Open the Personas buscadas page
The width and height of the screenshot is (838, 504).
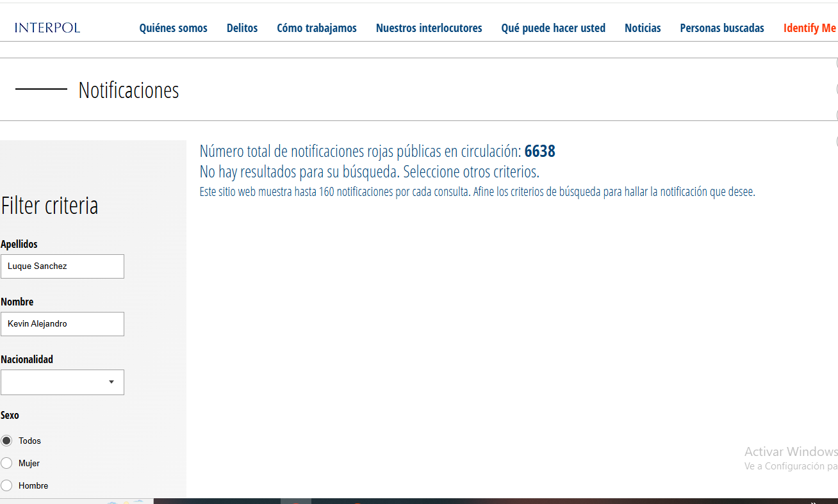pos(721,28)
